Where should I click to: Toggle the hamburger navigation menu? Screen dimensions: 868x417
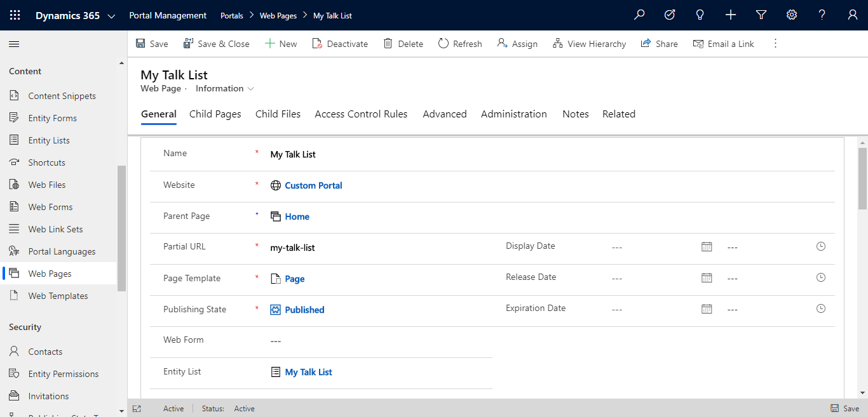(14, 44)
